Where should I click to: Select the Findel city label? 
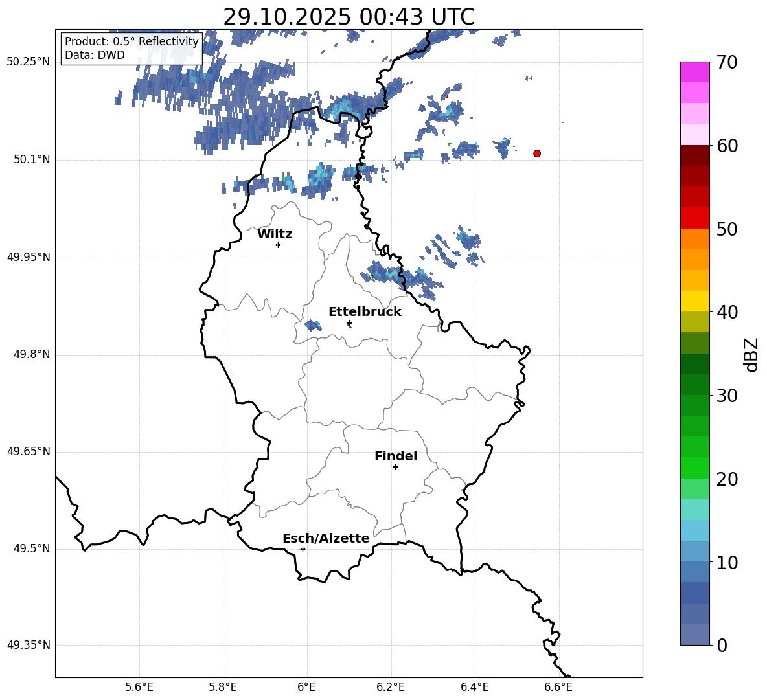click(x=396, y=456)
